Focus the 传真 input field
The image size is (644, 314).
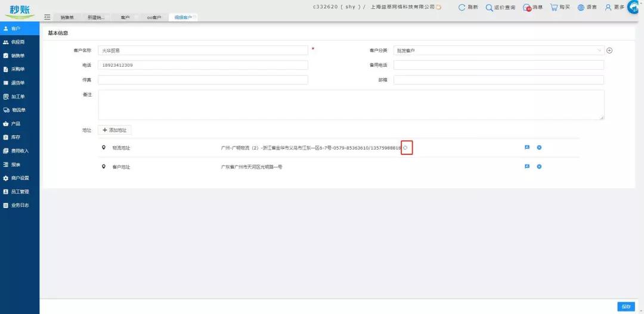203,80
